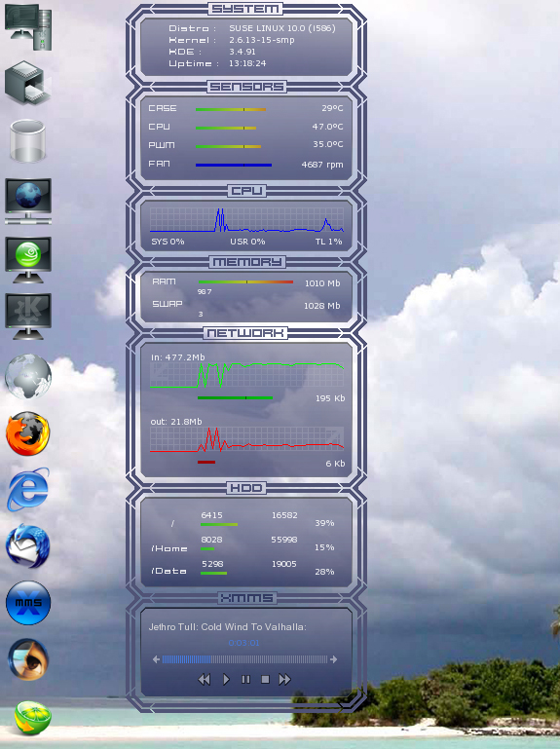Click the elapsed time 0:03:01

(x=243, y=643)
